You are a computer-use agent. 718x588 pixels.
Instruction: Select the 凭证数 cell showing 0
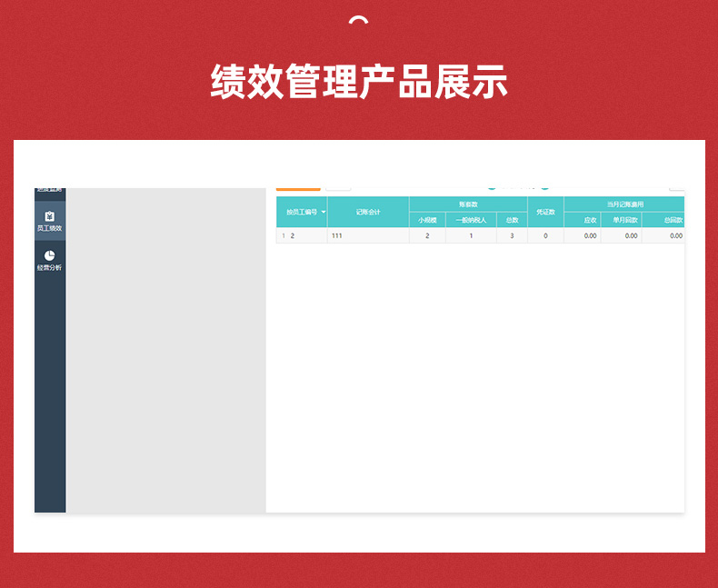pyautogui.click(x=546, y=236)
